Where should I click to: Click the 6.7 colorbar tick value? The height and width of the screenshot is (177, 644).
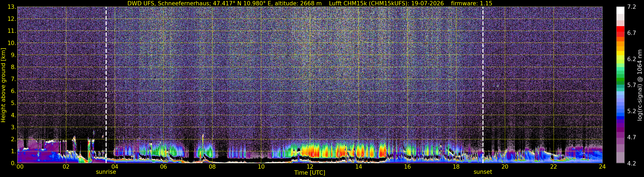click(x=632, y=33)
